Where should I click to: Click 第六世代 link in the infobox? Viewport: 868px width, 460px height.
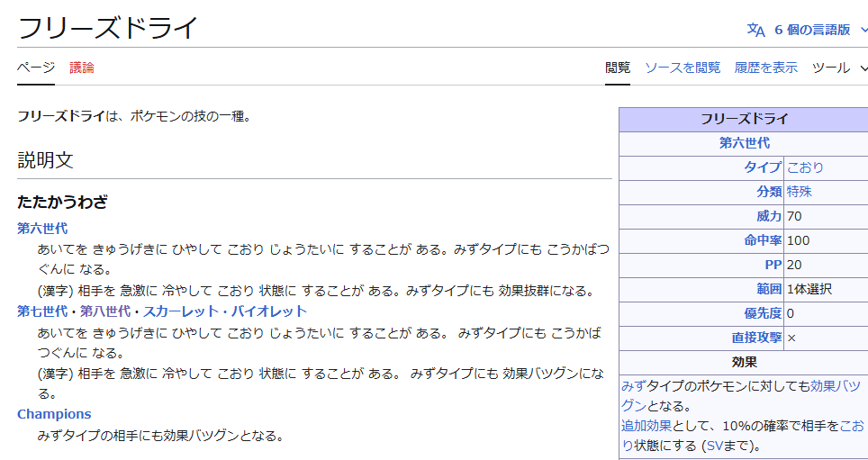[x=744, y=143]
